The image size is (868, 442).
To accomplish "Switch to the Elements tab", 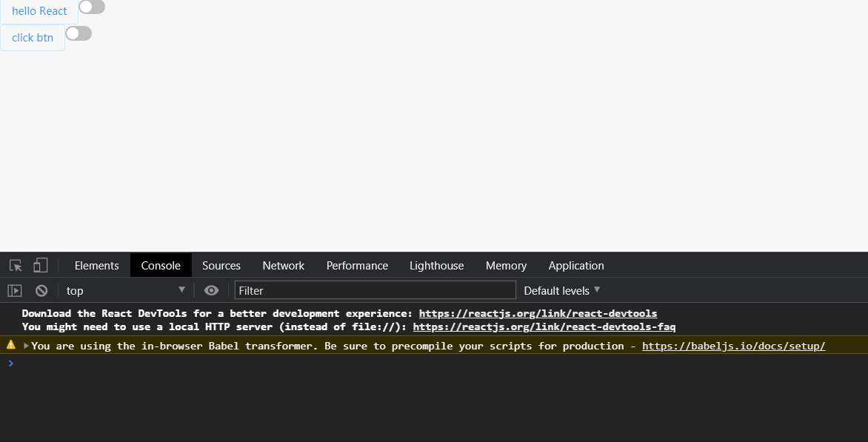I will (x=97, y=266).
